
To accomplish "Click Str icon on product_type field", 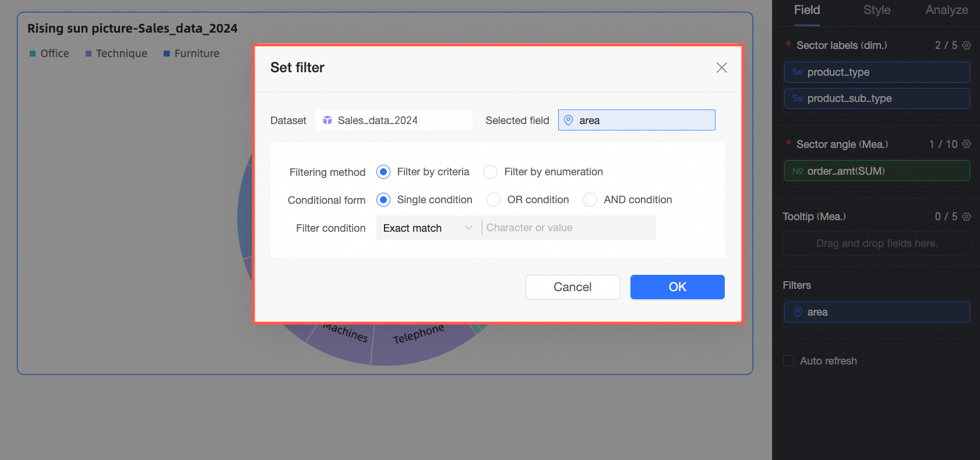I will 798,72.
